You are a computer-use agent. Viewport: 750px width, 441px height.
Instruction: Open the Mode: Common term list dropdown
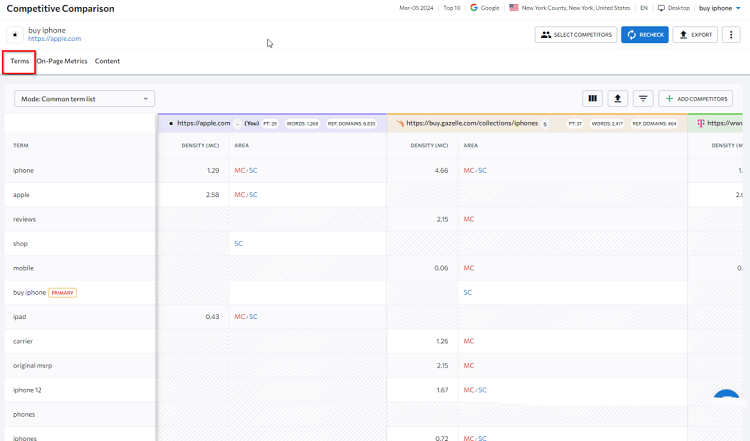84,99
